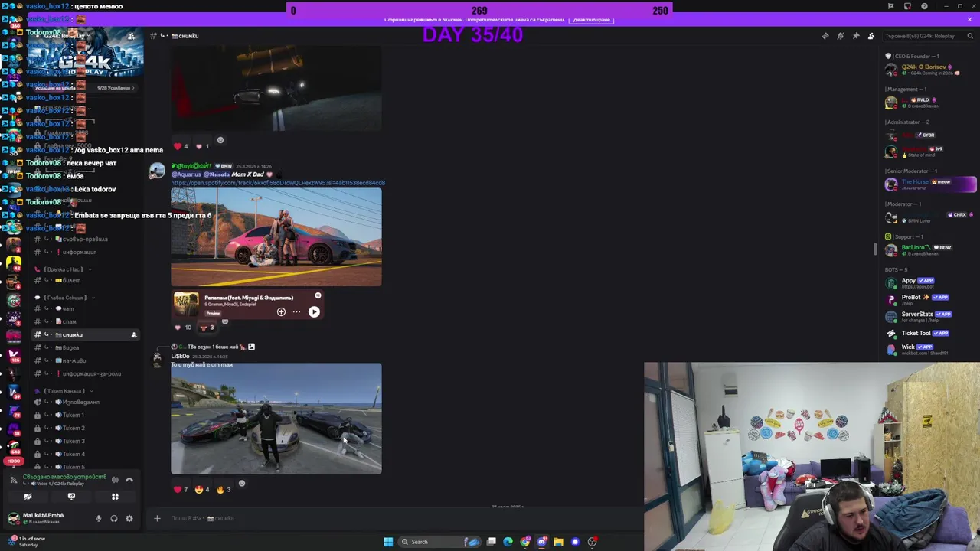Open pinned messages via pin icon
Viewport: 980px width, 551px height.
click(856, 36)
